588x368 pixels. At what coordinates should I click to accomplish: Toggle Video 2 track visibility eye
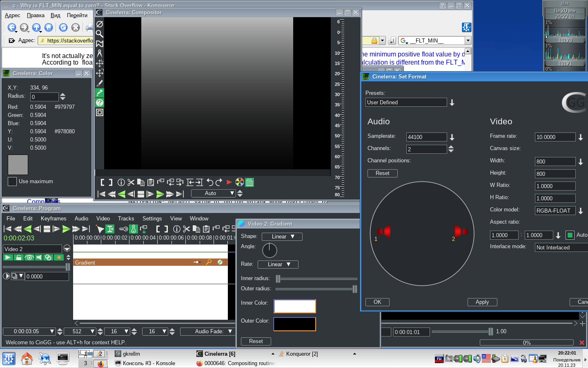pyautogui.click(x=29, y=258)
